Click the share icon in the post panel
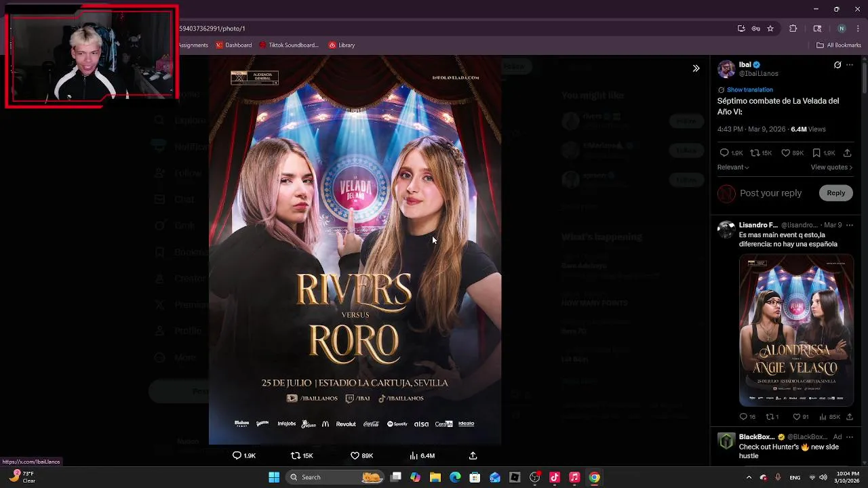 click(847, 153)
